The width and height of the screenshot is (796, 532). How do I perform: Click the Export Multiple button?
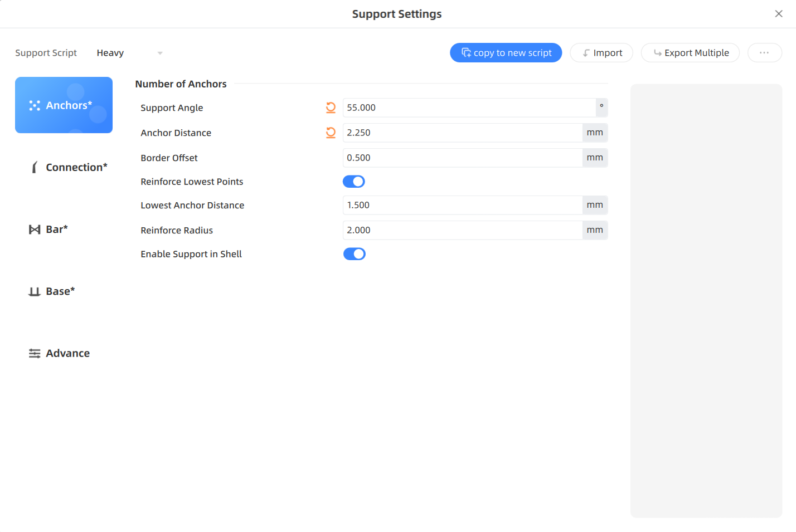tap(690, 53)
